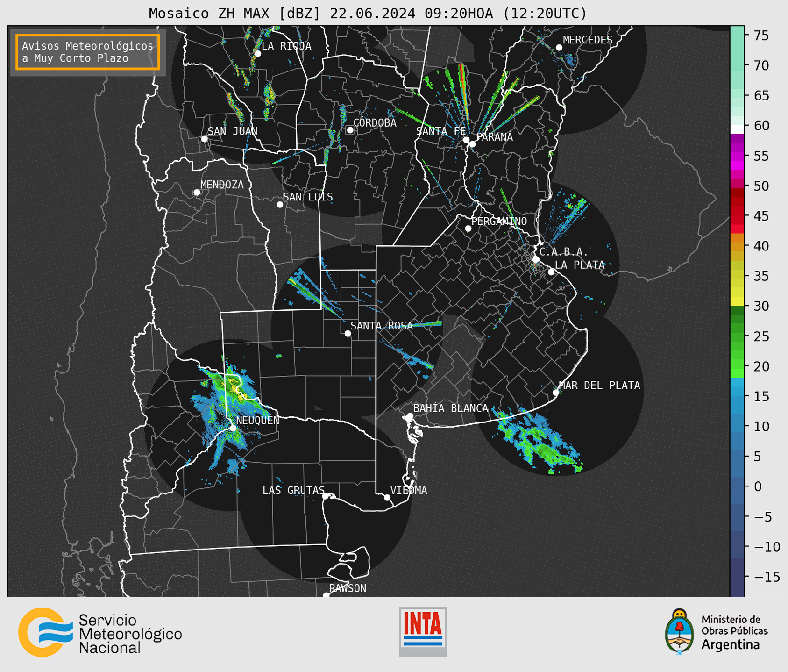Click the Ministerio de Obras Públicas emblem
788x672 pixels.
click(x=680, y=632)
